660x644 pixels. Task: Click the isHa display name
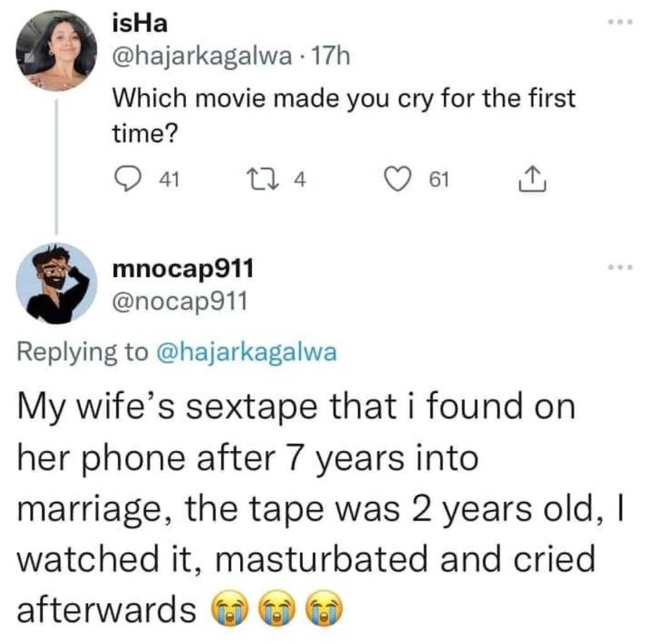(138, 26)
